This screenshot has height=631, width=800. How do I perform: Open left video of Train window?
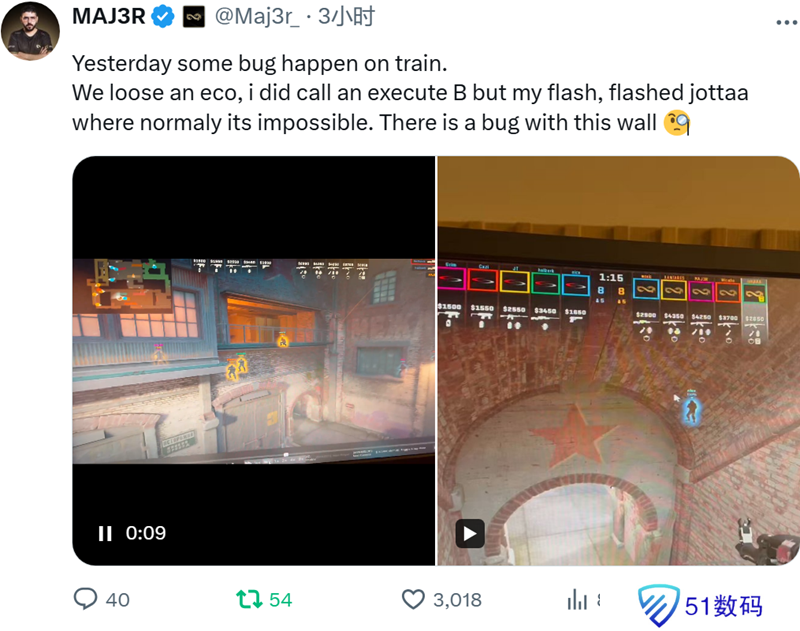point(254,361)
